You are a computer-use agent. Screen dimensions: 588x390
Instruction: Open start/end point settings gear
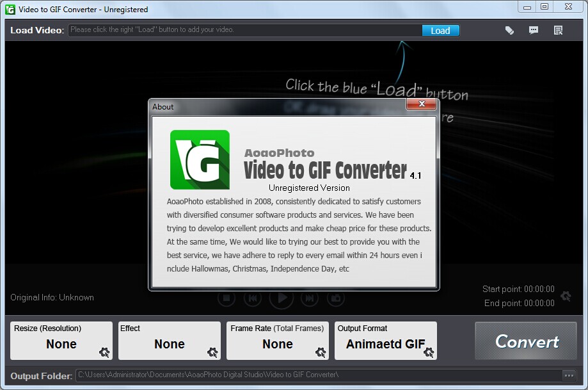coord(566,296)
